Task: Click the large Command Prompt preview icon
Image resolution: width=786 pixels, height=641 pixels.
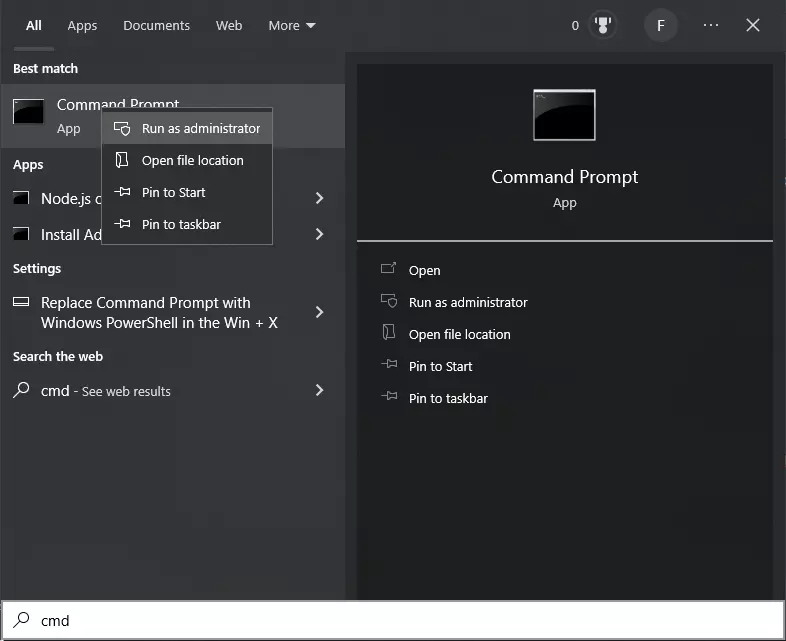Action: 564,115
